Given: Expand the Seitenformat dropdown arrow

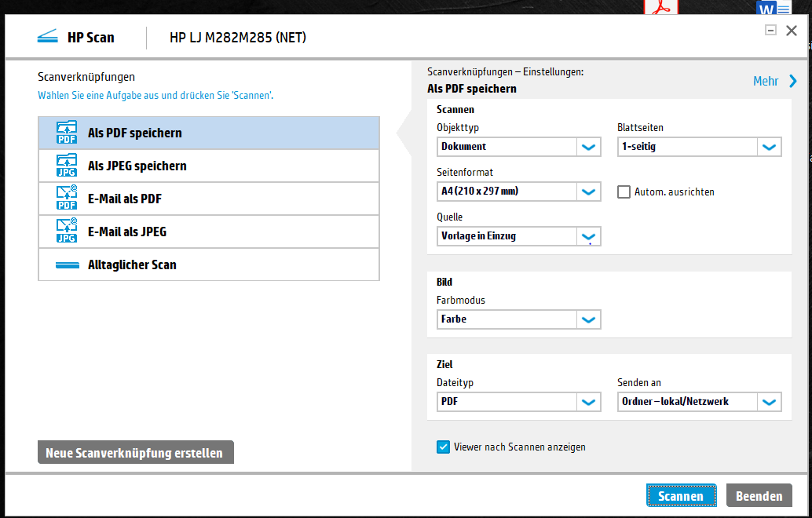Looking at the screenshot, I should pyautogui.click(x=589, y=192).
